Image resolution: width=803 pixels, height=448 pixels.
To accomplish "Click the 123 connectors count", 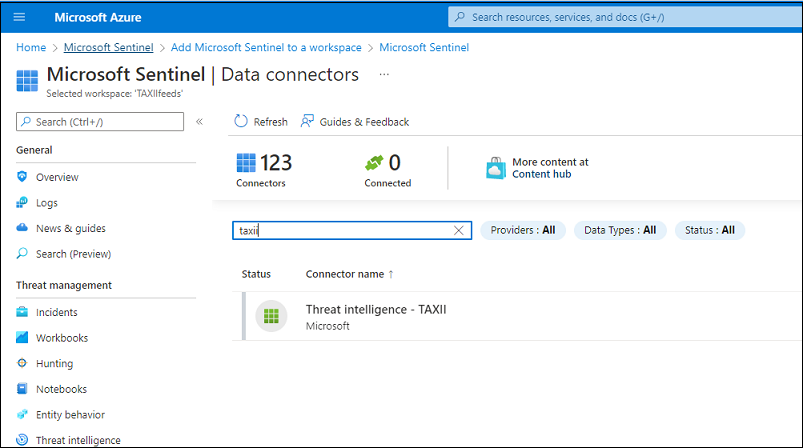I will 276,163.
